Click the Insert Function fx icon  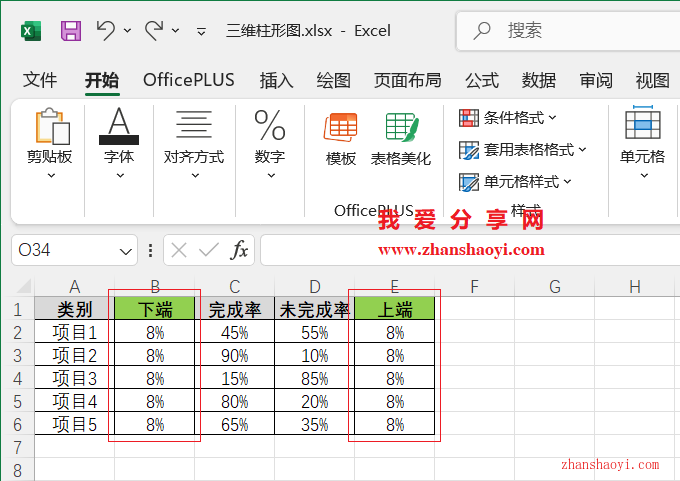(240, 250)
